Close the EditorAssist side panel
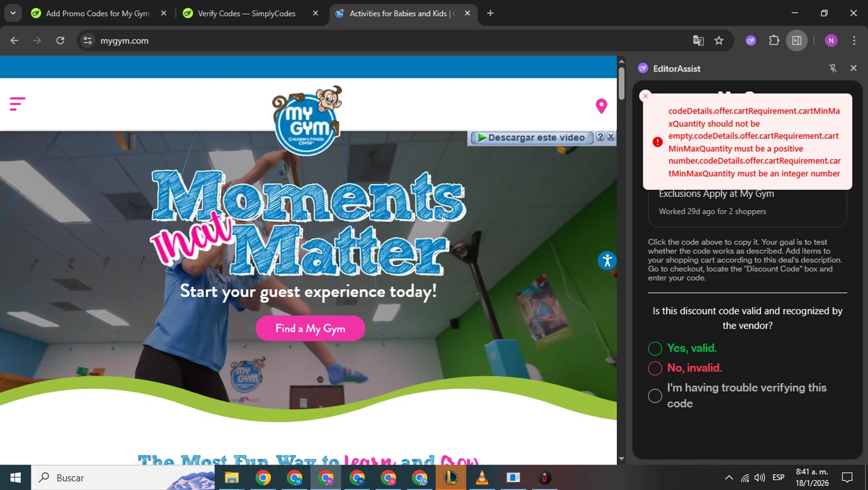The width and height of the screenshot is (868, 490). tap(854, 68)
